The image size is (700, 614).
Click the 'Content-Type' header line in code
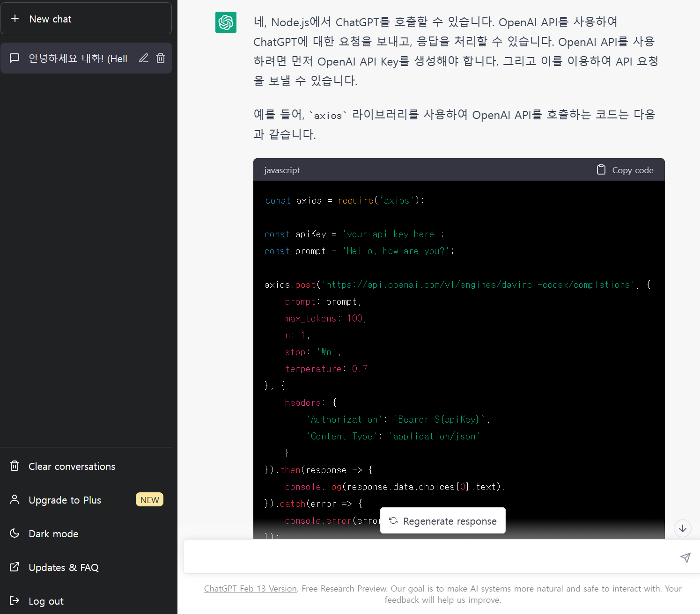393,436
